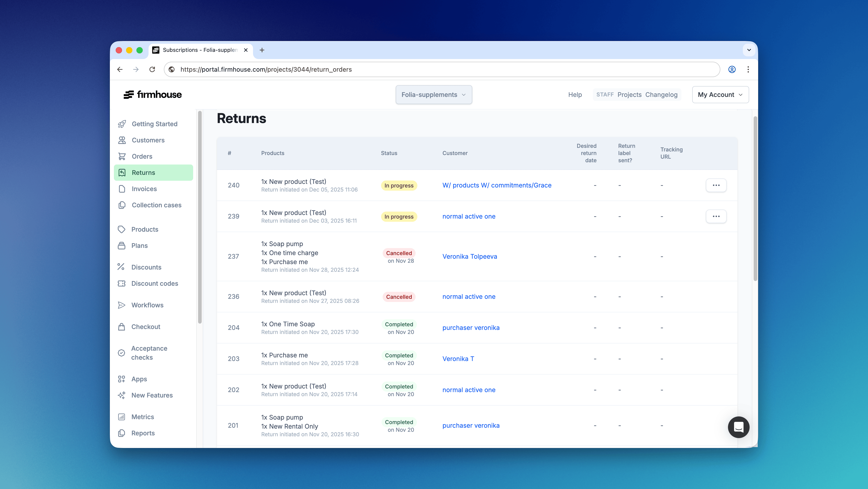Screen dimensions: 868x489
Task: Click the Help link
Action: click(x=575, y=94)
